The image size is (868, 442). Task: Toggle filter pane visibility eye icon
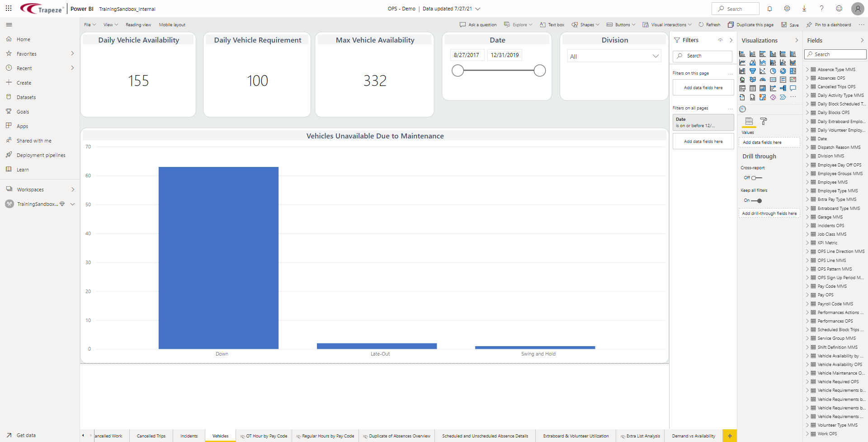721,40
